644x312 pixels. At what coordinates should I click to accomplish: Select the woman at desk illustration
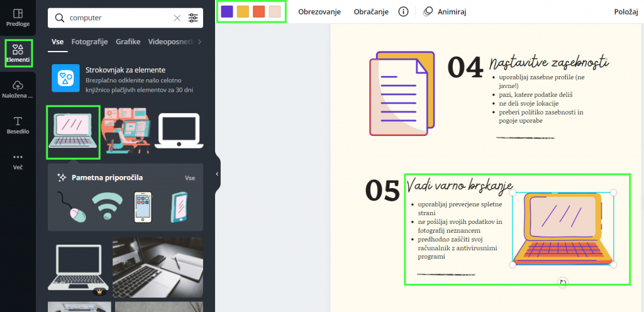[127, 131]
